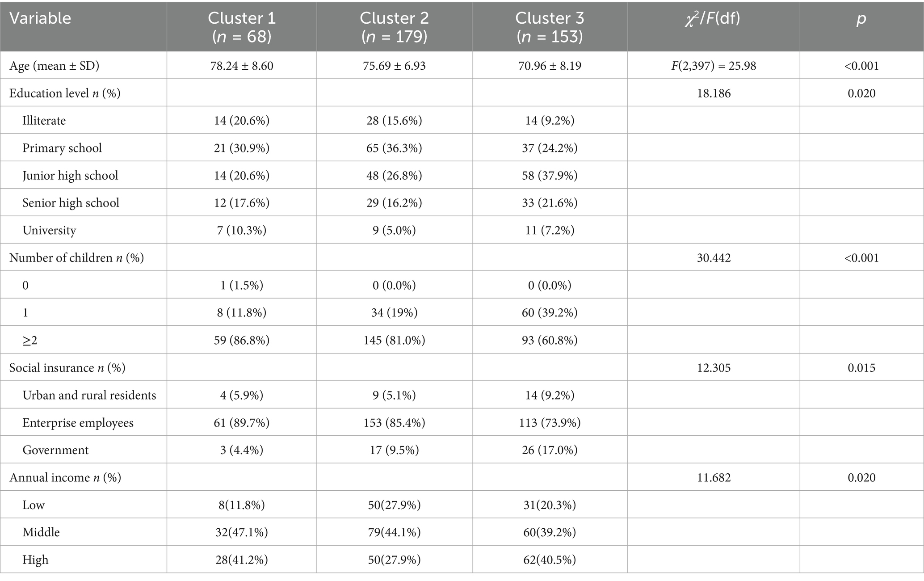Click the Annual income row label

[65, 478]
